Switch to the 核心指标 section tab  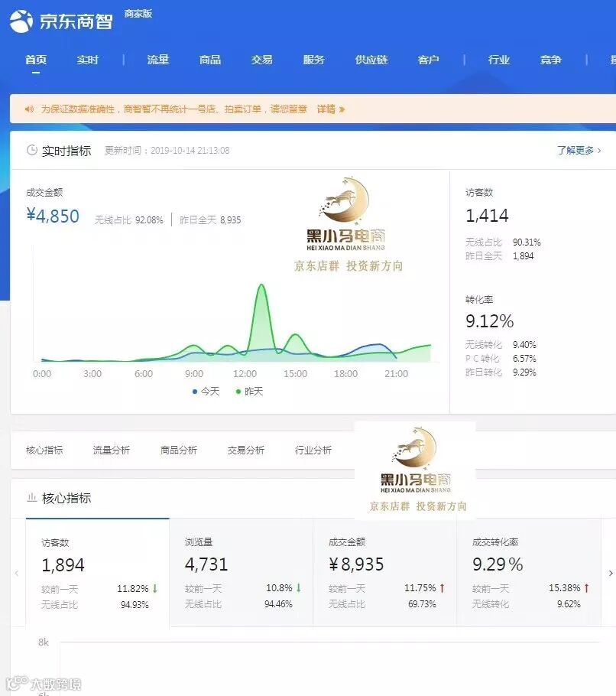(44, 450)
